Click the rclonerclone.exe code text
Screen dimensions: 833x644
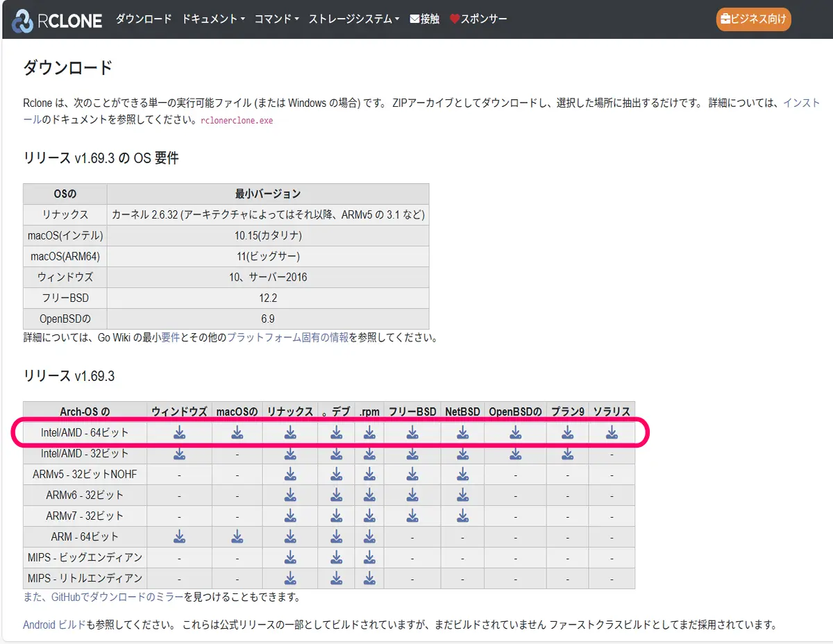pos(237,120)
